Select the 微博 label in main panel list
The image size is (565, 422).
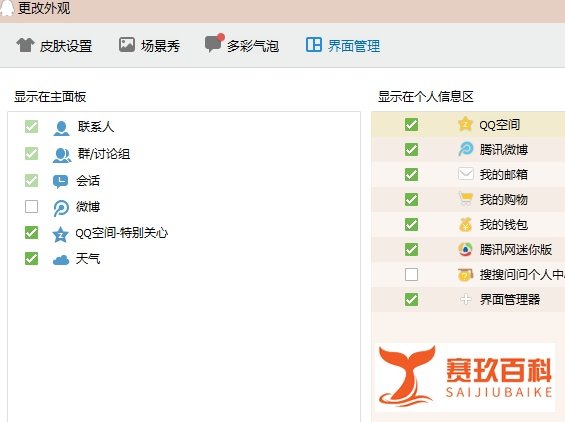(x=88, y=207)
